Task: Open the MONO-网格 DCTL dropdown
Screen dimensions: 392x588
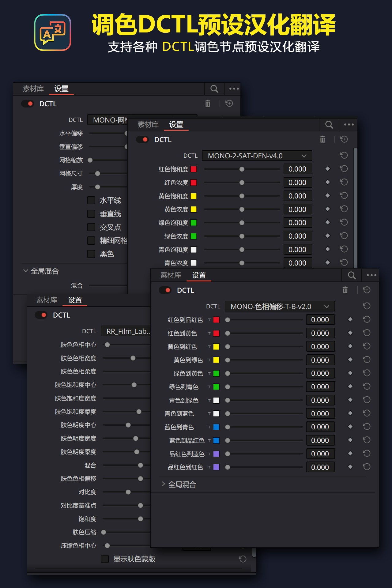Action: coord(107,120)
